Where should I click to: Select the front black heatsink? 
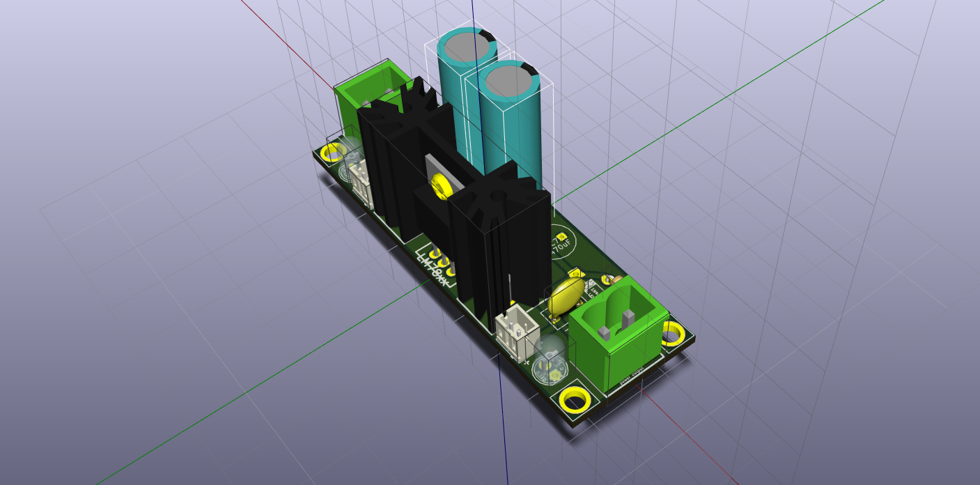pyautogui.click(x=500, y=247)
